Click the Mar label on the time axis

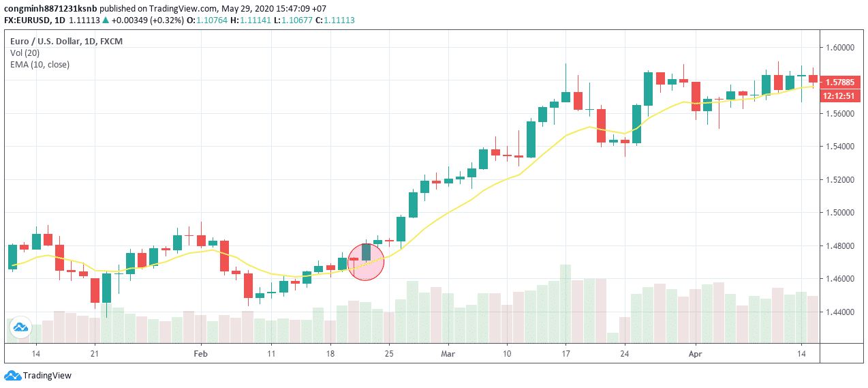pos(448,354)
